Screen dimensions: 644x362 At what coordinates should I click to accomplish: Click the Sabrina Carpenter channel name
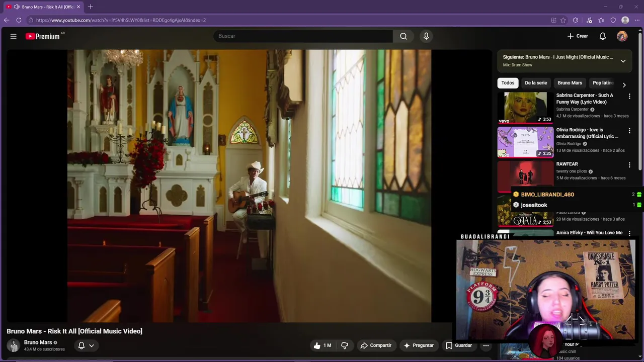tap(573, 109)
